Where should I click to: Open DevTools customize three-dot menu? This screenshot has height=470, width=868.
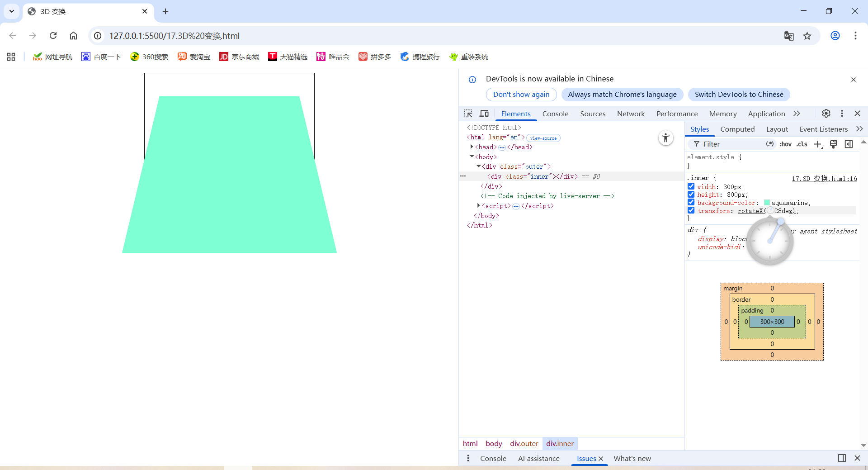pyautogui.click(x=842, y=114)
